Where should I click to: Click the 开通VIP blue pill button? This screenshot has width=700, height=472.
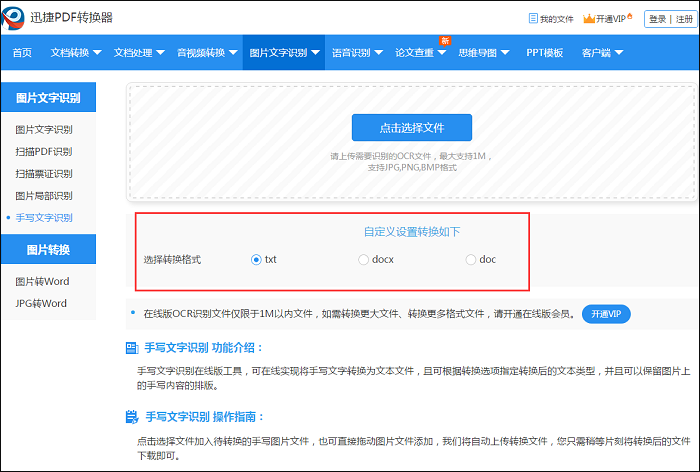coord(606,314)
